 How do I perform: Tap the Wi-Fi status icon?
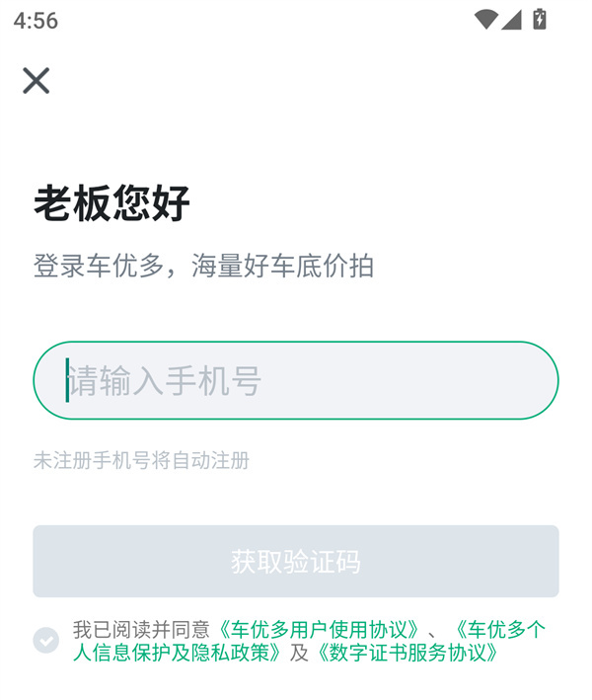[x=484, y=20]
